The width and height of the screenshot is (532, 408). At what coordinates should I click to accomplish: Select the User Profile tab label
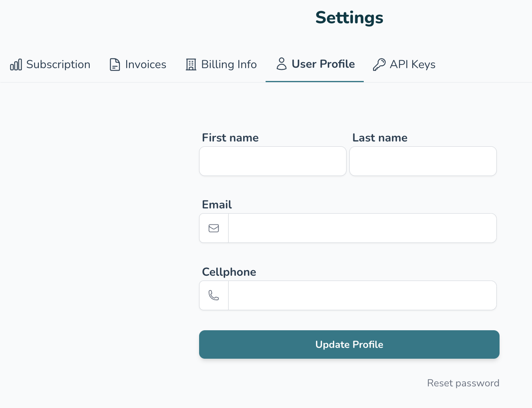tap(323, 64)
